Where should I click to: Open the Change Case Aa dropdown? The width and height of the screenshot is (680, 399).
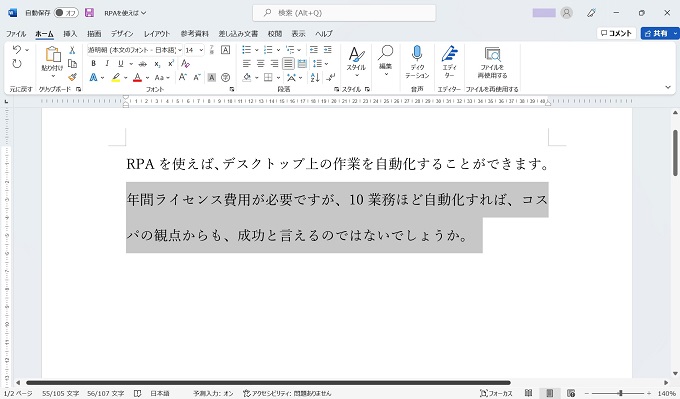pyautogui.click(x=162, y=78)
